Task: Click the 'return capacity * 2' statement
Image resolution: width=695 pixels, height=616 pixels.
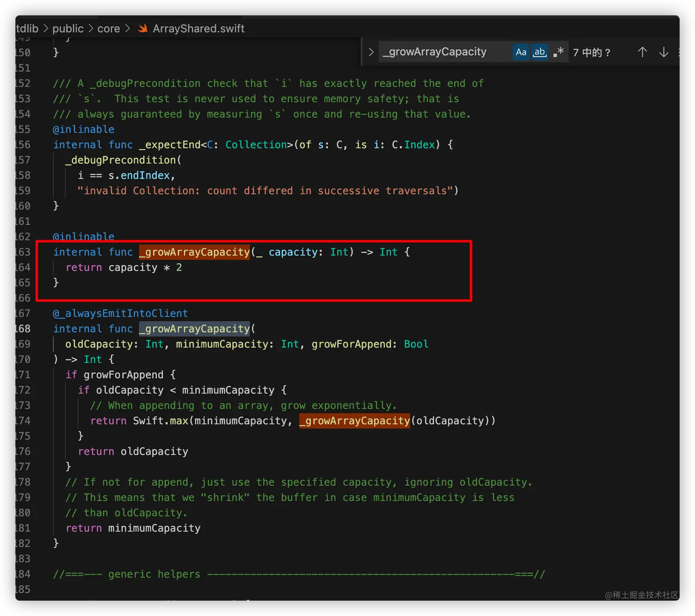Action: point(124,267)
